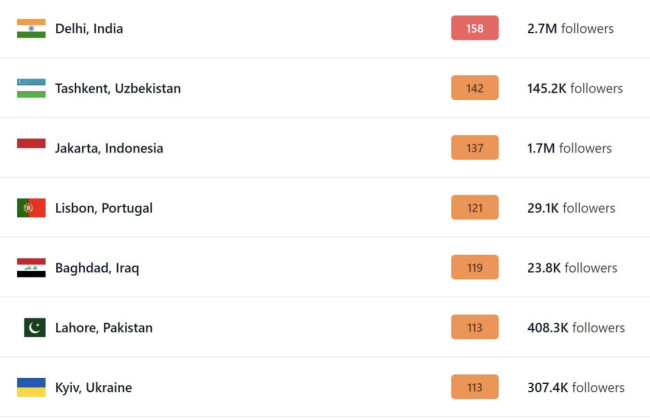Image resolution: width=650 pixels, height=420 pixels.
Task: Click Delhi's 2.7M followers text
Action: 570,28
